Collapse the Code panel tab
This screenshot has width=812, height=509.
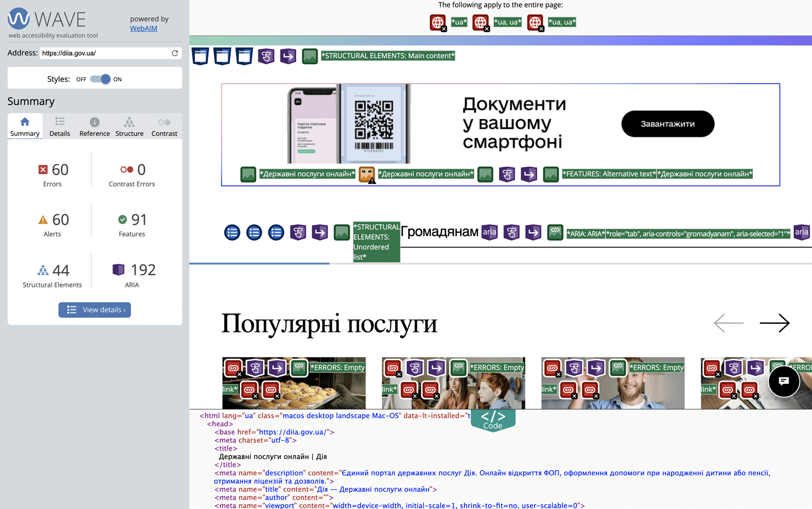(493, 420)
